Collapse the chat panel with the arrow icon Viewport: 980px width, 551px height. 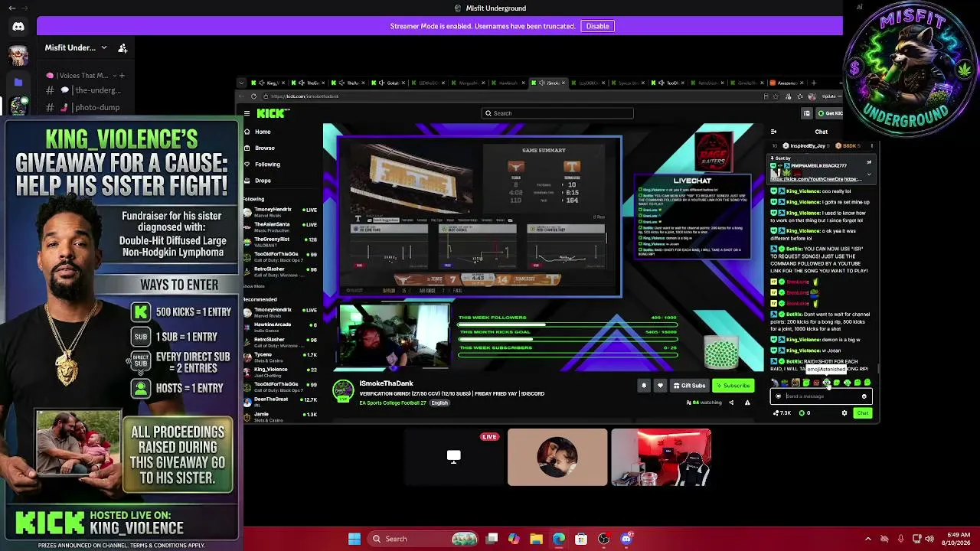(x=773, y=132)
